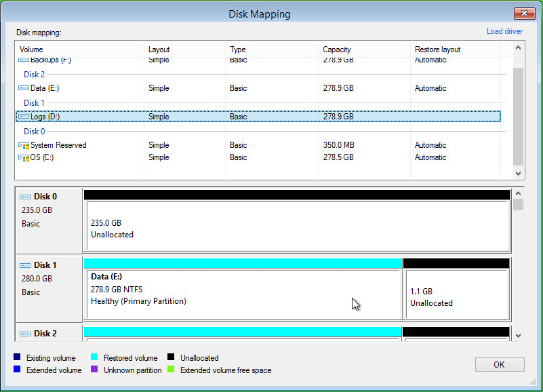Click the Backups (F:) volume icon
Image resolution: width=543 pixels, height=392 pixels.
click(24, 60)
